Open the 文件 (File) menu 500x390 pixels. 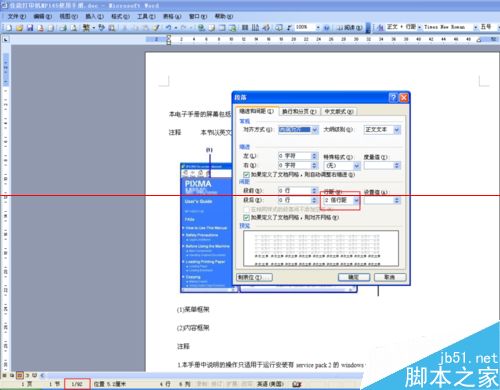click(x=16, y=16)
